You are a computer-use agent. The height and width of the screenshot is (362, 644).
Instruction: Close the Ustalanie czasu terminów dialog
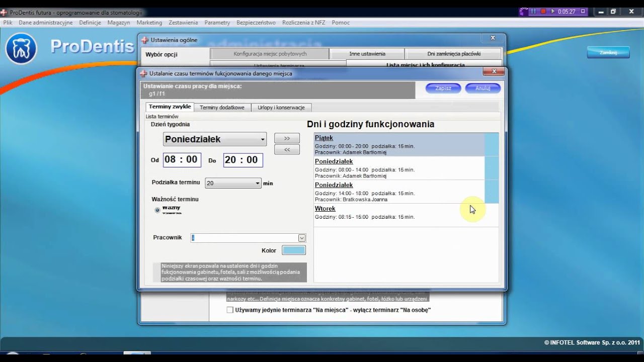point(494,71)
